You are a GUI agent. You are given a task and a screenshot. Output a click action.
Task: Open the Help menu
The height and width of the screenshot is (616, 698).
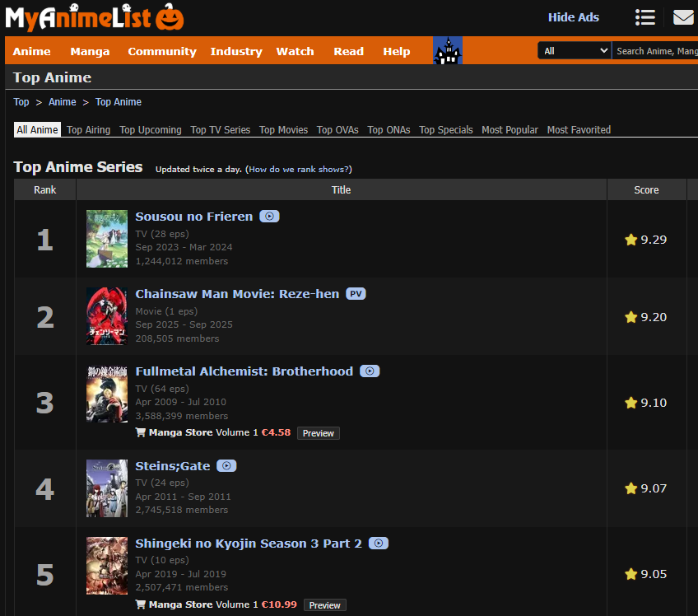pos(397,51)
